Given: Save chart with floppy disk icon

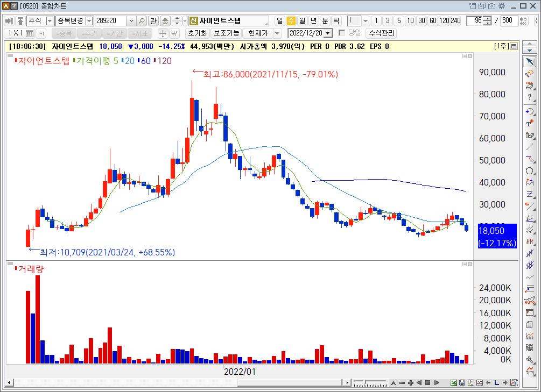Looking at the screenshot, I should pos(462,383).
